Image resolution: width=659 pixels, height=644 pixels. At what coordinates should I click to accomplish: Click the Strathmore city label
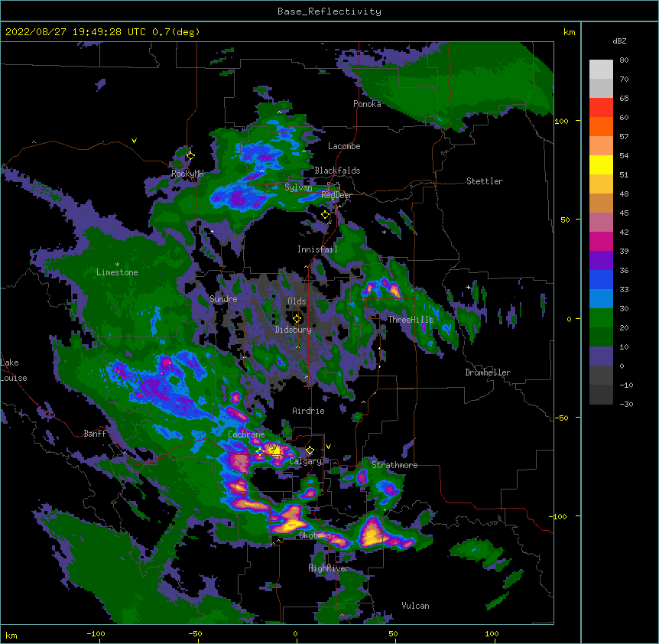point(394,465)
